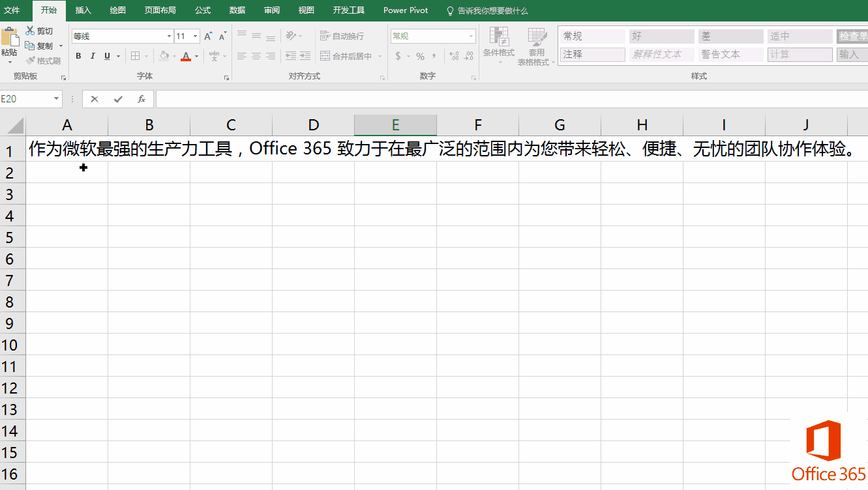
Task: Open the Name Box dropdown arrow
Action: tap(57, 99)
